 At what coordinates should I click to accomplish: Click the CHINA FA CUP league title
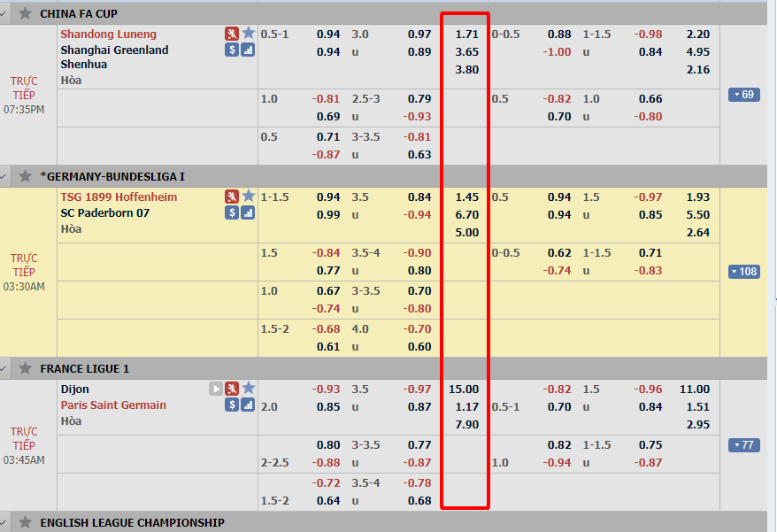[79, 14]
